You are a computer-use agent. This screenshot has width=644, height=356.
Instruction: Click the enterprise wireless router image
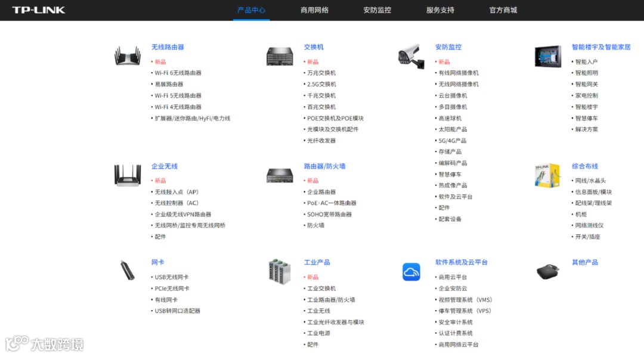[x=128, y=175]
